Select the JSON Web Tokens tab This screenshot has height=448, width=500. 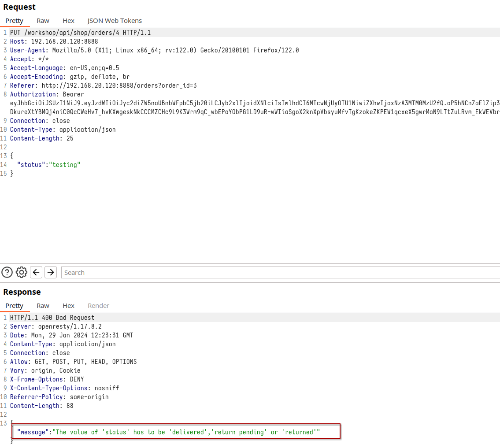pyautogui.click(x=115, y=21)
